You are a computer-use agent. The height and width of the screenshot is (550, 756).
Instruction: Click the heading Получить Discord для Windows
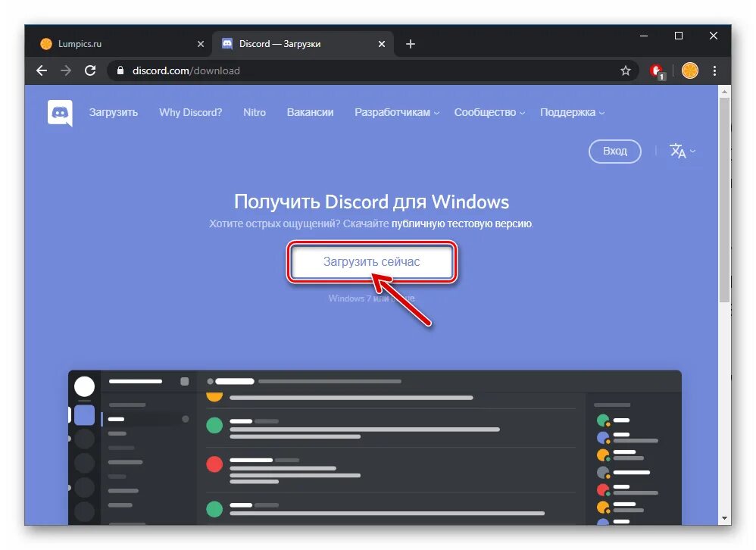pos(371,202)
